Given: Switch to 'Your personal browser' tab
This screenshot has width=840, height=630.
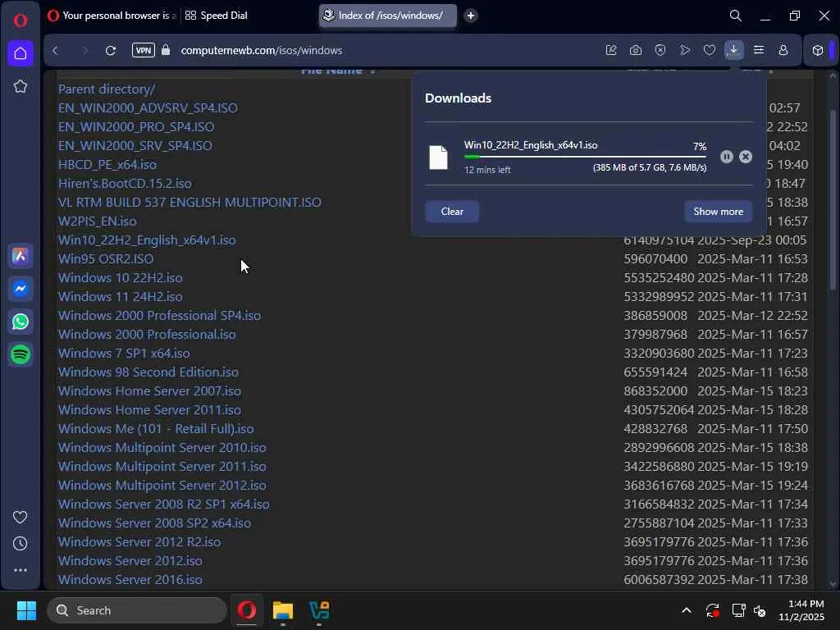Looking at the screenshot, I should point(112,16).
